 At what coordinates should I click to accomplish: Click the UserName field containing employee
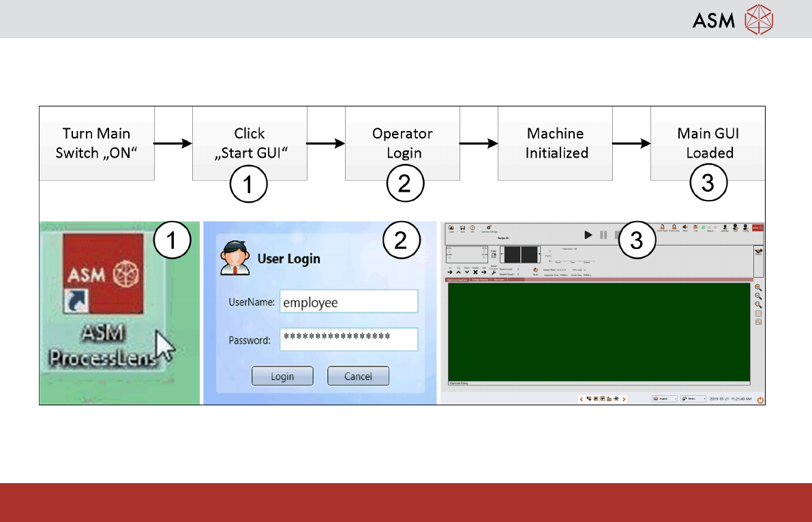tap(348, 302)
